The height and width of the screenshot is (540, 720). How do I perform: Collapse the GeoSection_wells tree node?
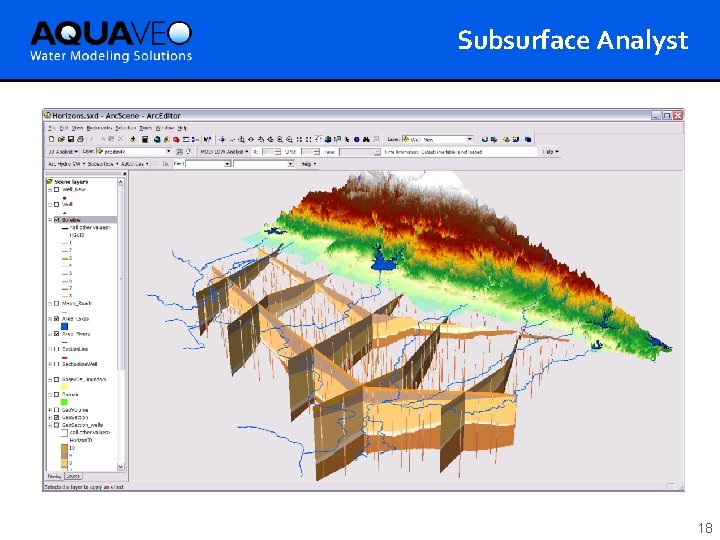click(x=50, y=425)
